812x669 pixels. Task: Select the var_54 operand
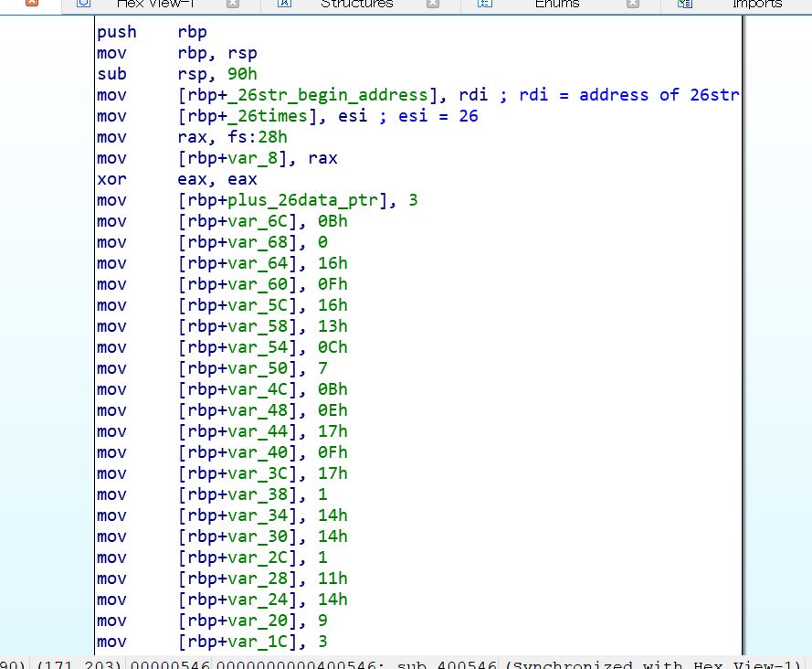click(x=258, y=347)
